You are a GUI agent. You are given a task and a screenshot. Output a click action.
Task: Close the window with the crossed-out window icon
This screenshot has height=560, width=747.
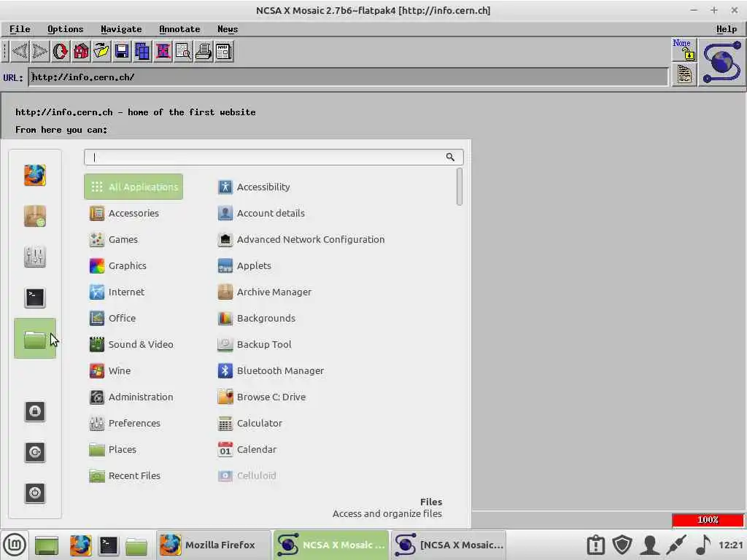point(163,51)
